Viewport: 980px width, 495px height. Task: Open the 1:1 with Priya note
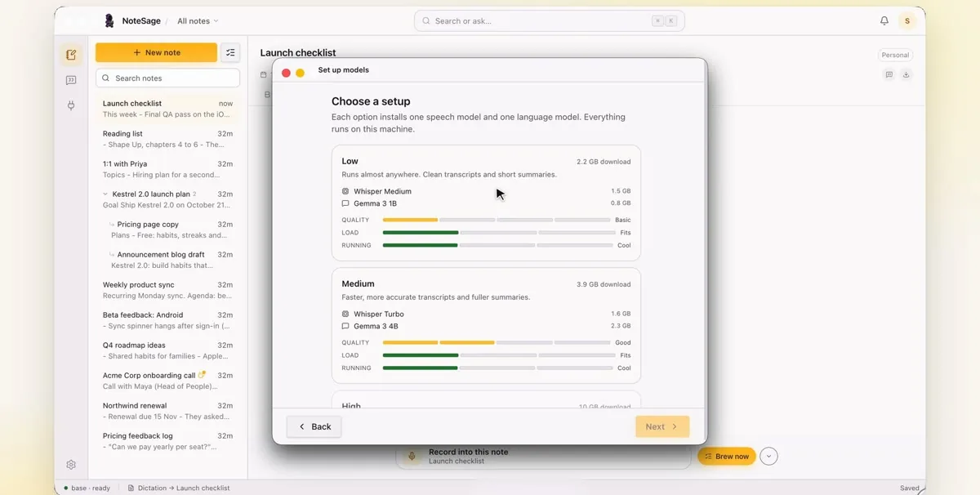167,169
